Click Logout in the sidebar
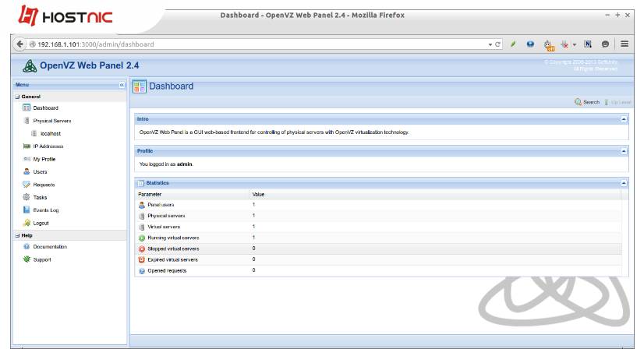This screenshot has height=356, width=644. pyautogui.click(x=41, y=223)
